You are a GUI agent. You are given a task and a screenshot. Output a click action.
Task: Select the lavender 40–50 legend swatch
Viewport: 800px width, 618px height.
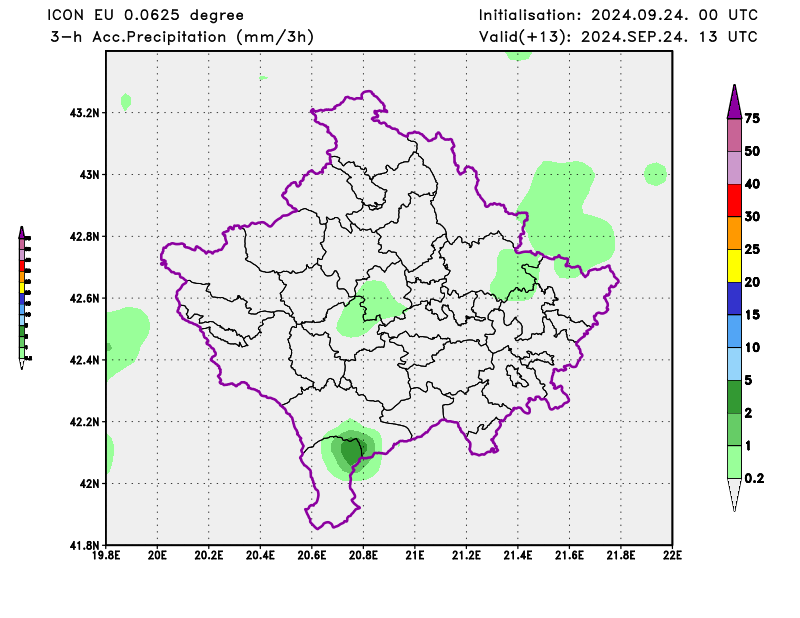(734, 168)
